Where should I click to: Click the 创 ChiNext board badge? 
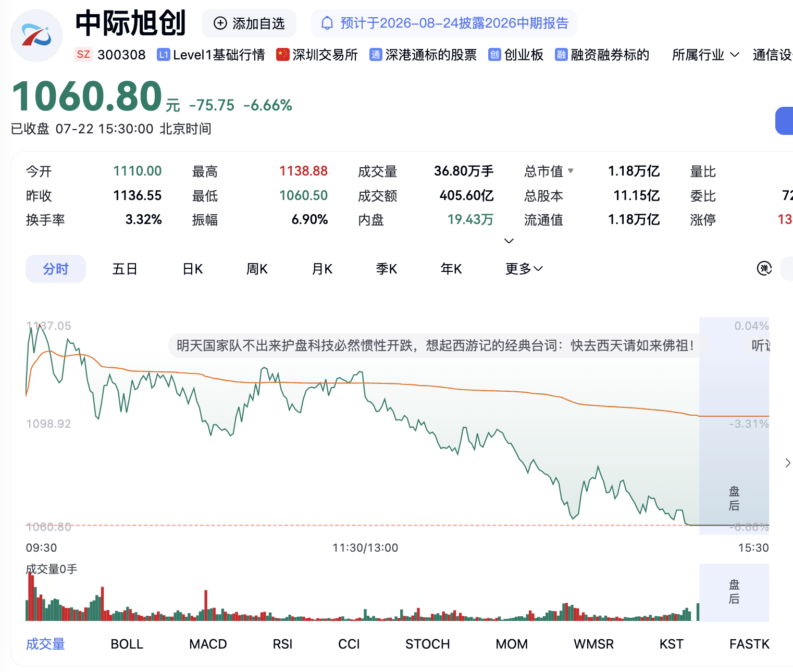pyautogui.click(x=494, y=55)
